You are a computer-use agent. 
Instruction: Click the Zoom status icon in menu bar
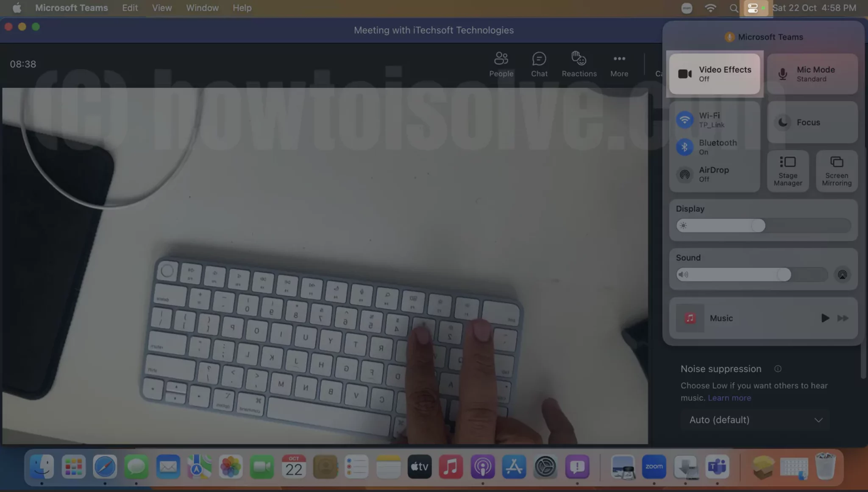tap(687, 8)
